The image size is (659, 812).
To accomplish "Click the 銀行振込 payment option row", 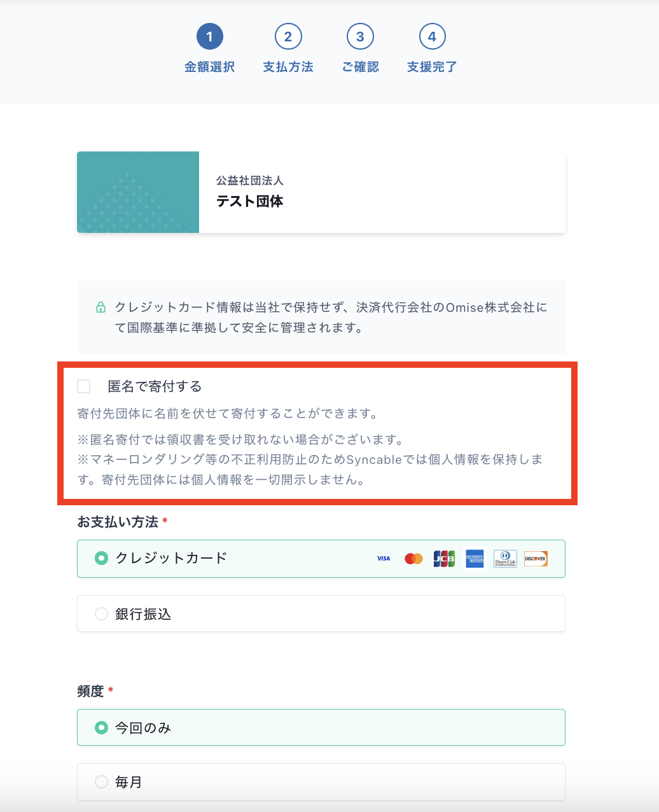I will click(321, 613).
